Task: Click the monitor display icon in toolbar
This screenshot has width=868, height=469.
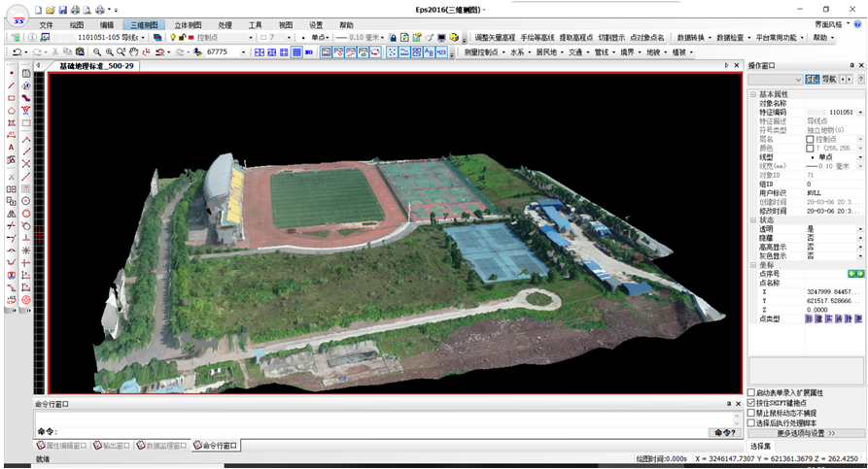Action: pos(441,38)
